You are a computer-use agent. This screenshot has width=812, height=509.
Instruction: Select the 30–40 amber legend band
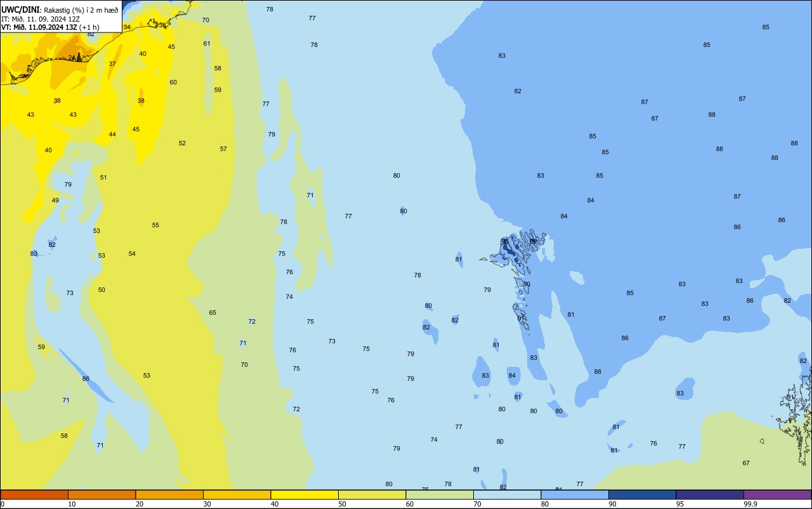tap(237, 494)
